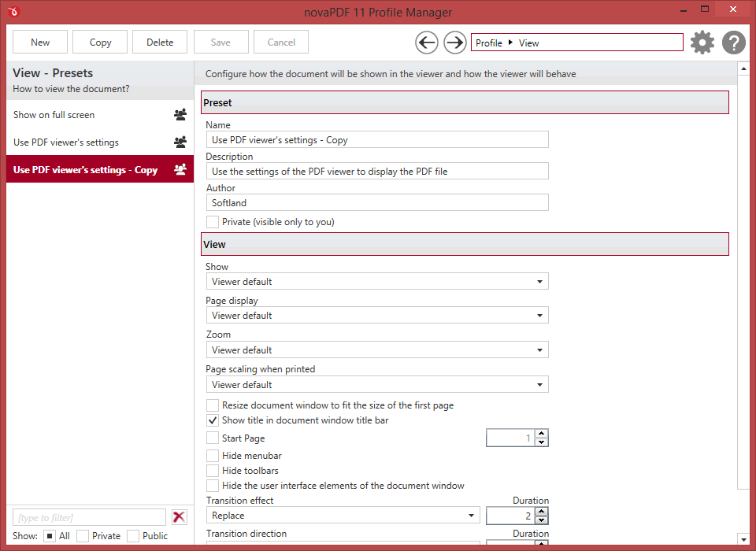Screen dimensions: 756x551
Task: Click the back navigation arrow icon
Action: [427, 43]
